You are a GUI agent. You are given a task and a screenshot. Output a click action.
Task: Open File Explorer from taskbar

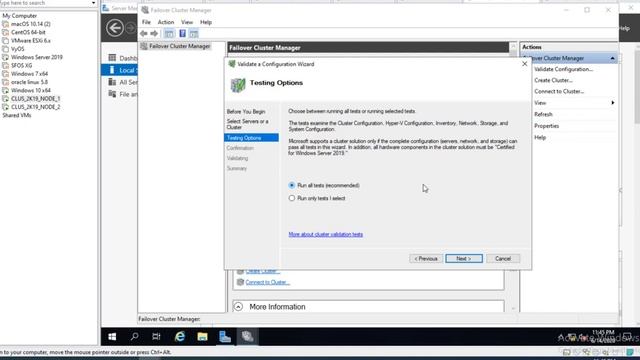pos(202,337)
